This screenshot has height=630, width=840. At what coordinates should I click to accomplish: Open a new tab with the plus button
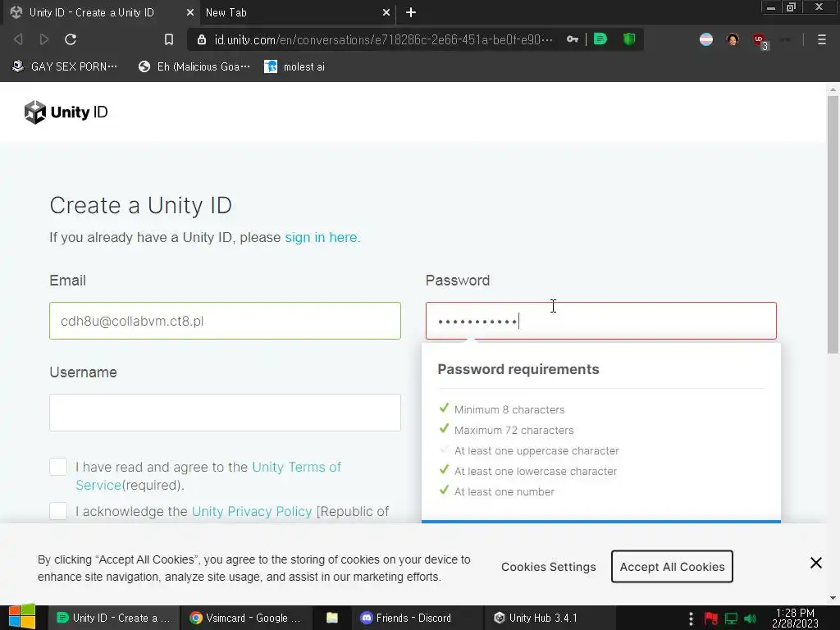pyautogui.click(x=410, y=12)
